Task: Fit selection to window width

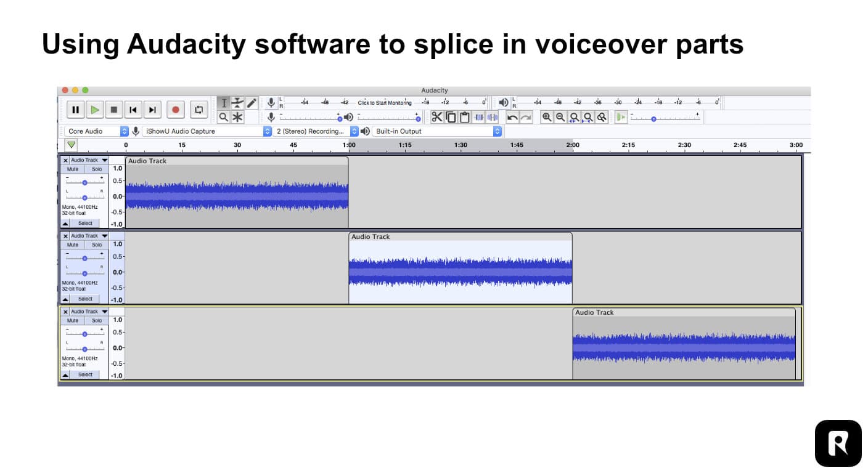Action: pos(574,117)
